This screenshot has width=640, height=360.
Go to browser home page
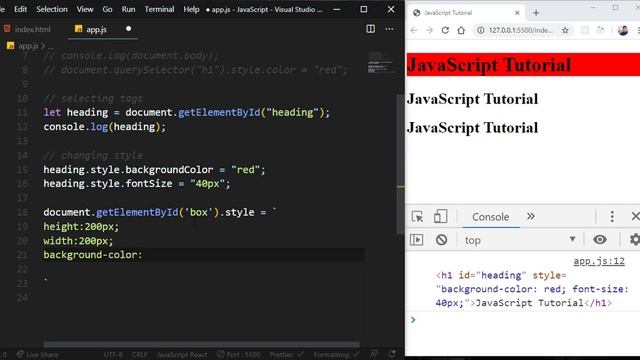pyautogui.click(x=461, y=30)
